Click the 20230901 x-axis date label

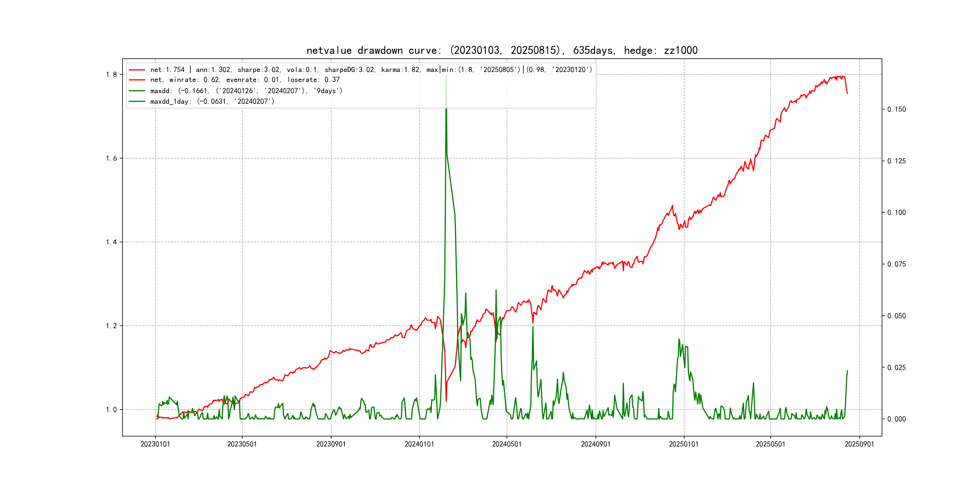331,444
